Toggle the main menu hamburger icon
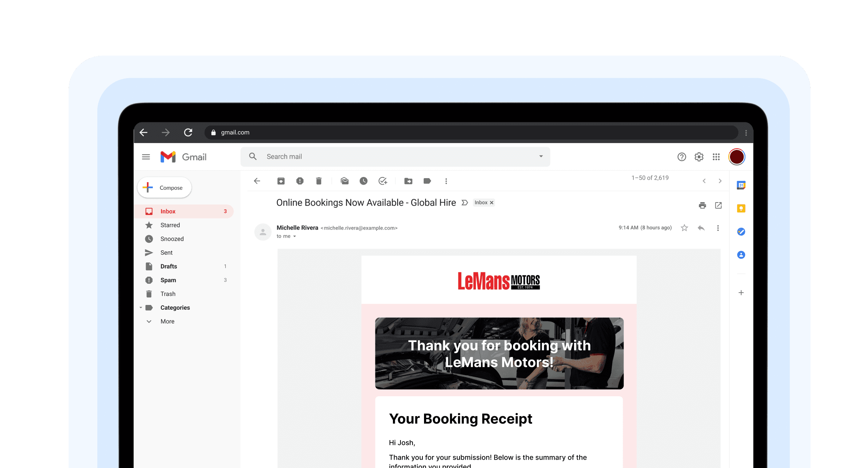Viewport: 868px width, 468px height. pos(146,157)
